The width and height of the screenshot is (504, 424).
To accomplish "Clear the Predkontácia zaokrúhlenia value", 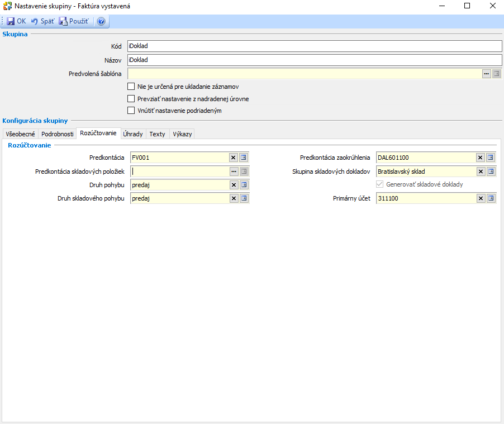I will coord(481,158).
